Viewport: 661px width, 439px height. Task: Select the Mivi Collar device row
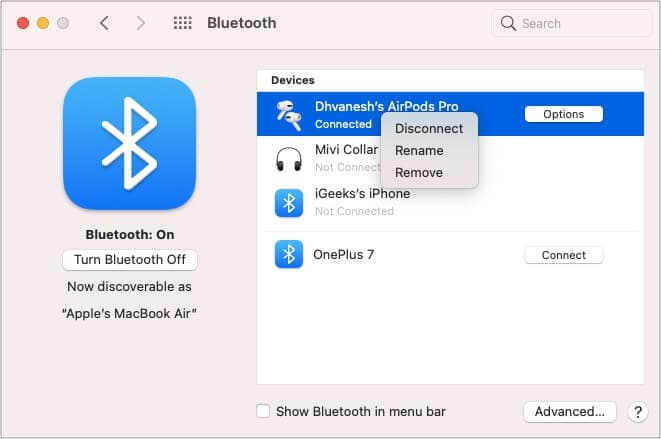450,158
